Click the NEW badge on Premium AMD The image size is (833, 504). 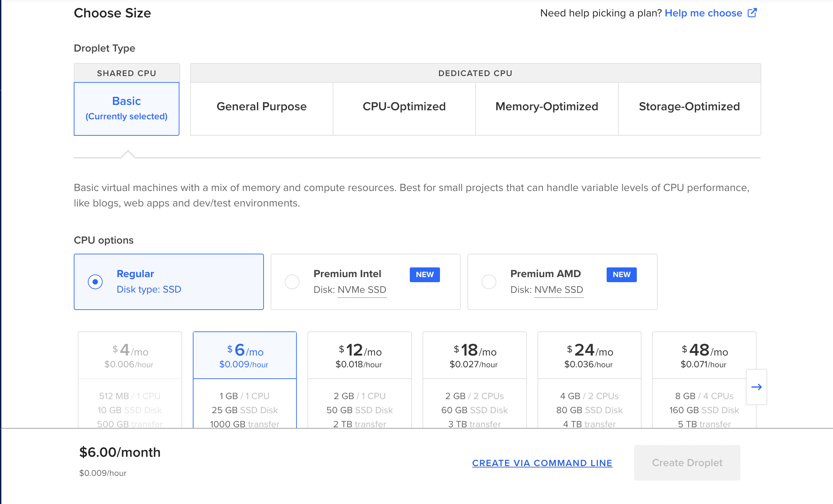click(x=621, y=274)
